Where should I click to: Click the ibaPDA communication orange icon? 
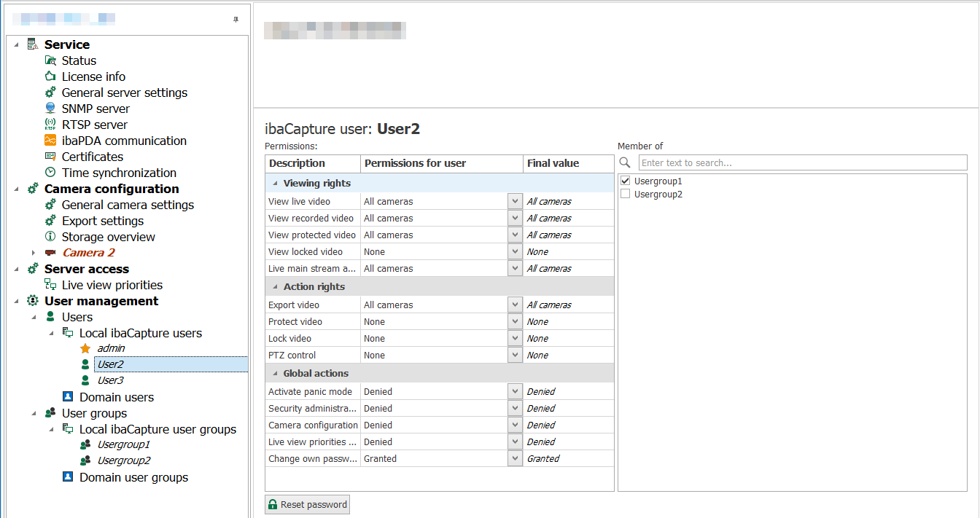50,141
